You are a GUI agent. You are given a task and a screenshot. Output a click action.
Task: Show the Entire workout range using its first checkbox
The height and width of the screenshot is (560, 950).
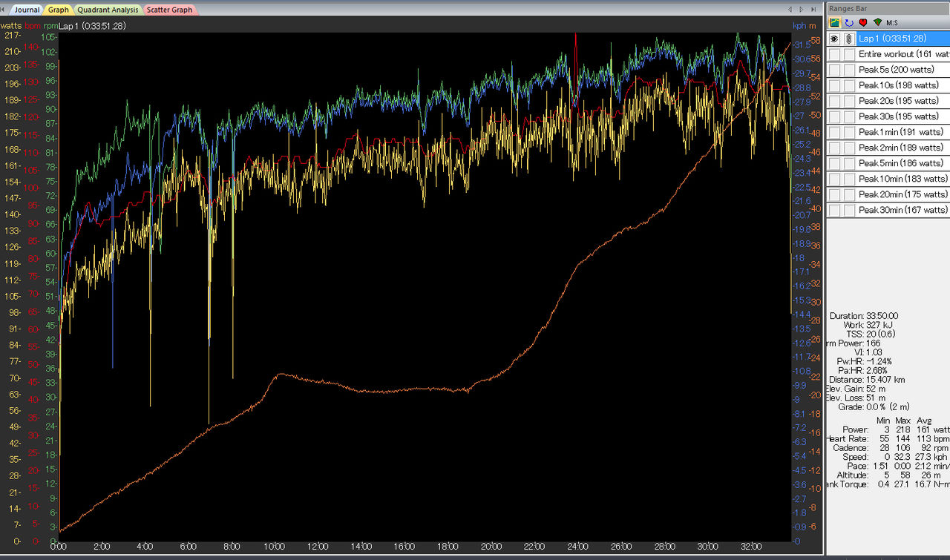coord(835,54)
